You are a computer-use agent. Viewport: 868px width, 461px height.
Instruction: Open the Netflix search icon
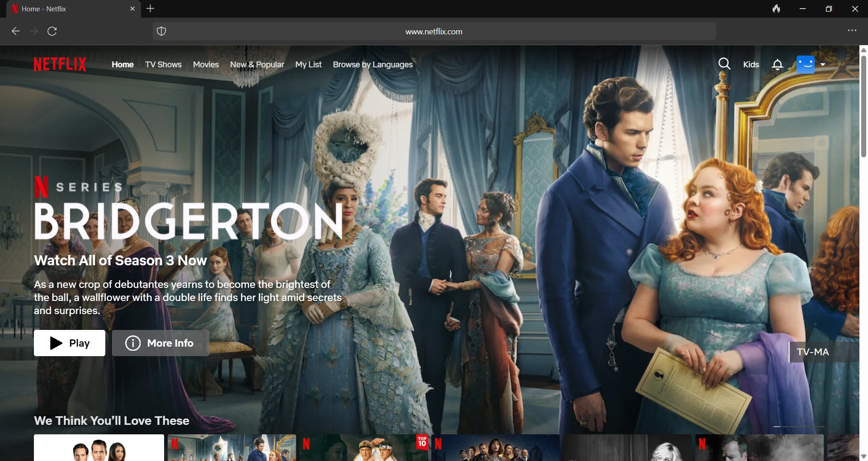(x=724, y=64)
